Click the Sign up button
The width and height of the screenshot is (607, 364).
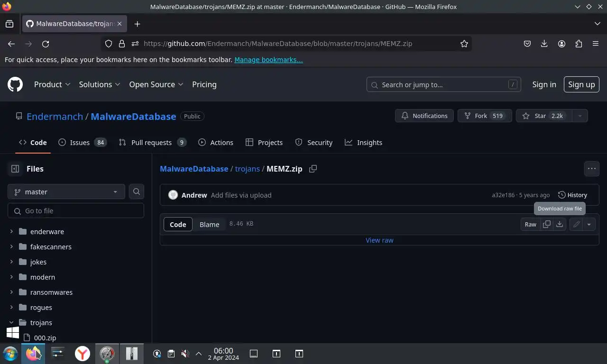point(581,84)
